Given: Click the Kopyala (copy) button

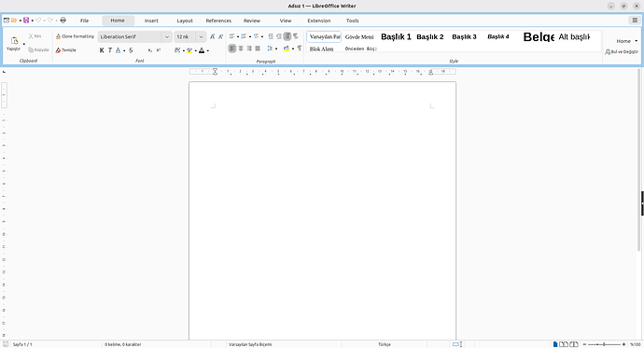Looking at the screenshot, I should (38, 49).
